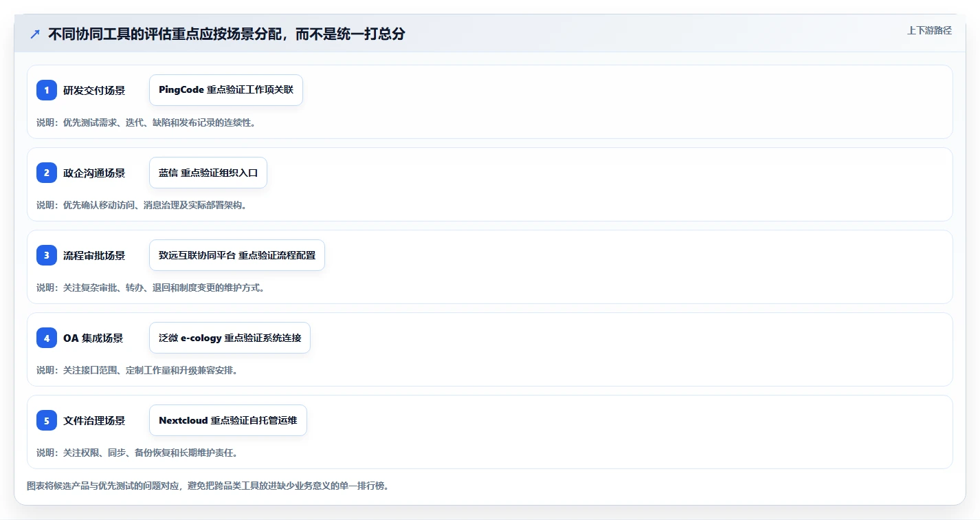Select the 致远互联协同平台 重点验证流程配置 chip
Screen dimensions: 980x520
237,255
